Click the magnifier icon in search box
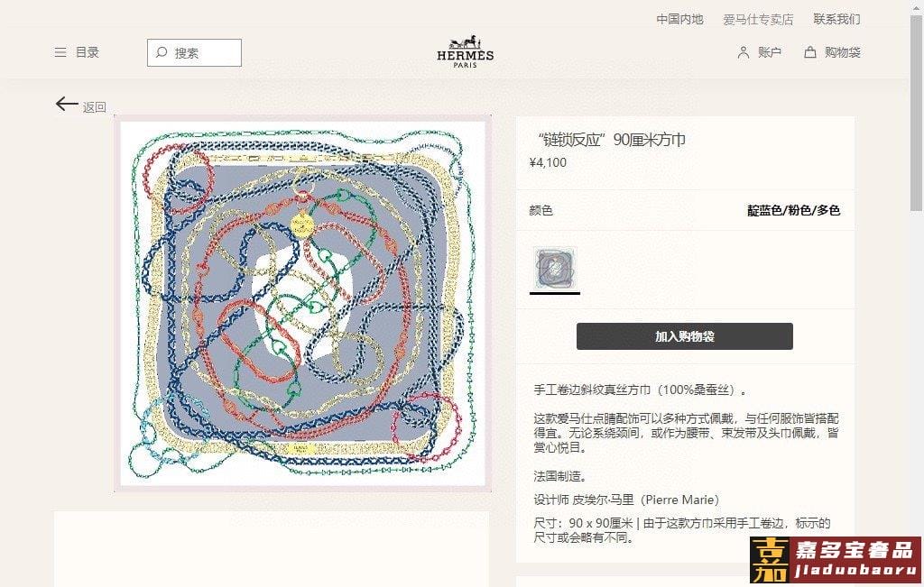924x587 pixels. (162, 52)
